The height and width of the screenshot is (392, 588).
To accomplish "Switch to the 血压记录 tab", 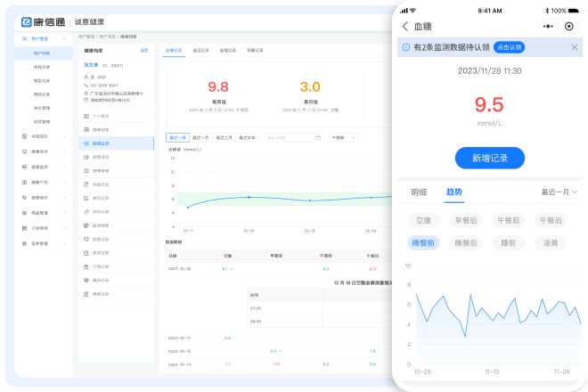I will click(x=201, y=50).
